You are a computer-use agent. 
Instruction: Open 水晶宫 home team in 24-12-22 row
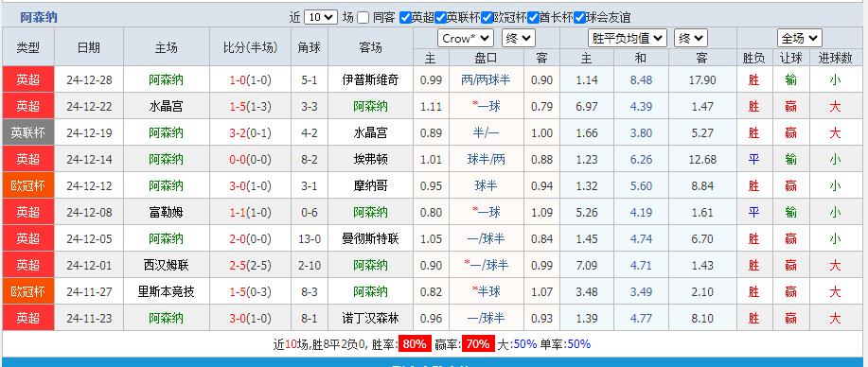click(166, 106)
